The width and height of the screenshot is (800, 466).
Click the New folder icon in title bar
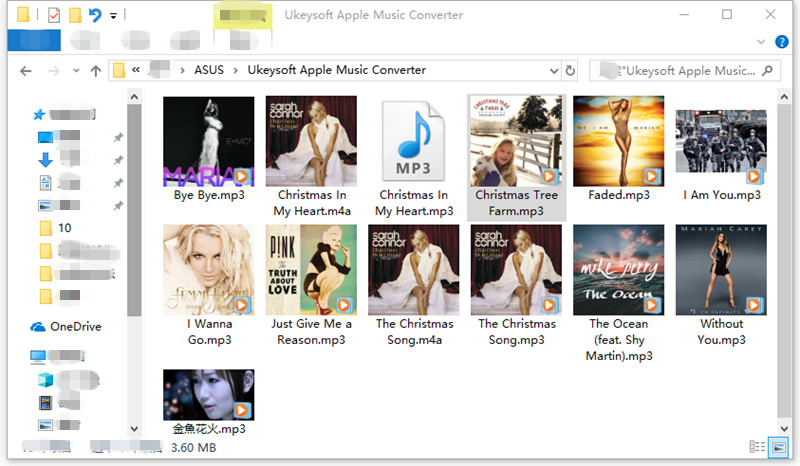75,15
